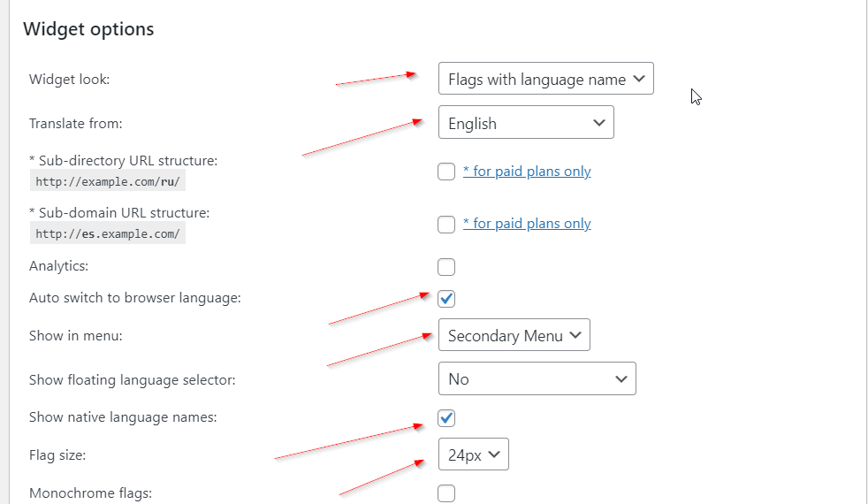Viewport: 868px width, 504px height.
Task: Click the Widget options heading
Action: pos(88,29)
